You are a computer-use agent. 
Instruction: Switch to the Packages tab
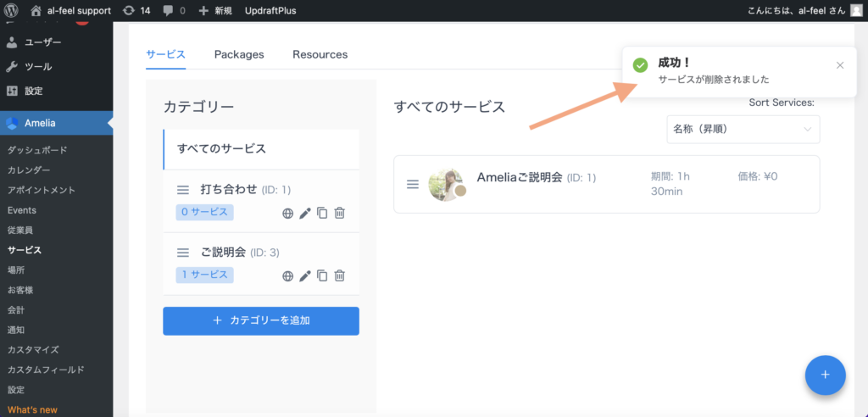pos(239,54)
